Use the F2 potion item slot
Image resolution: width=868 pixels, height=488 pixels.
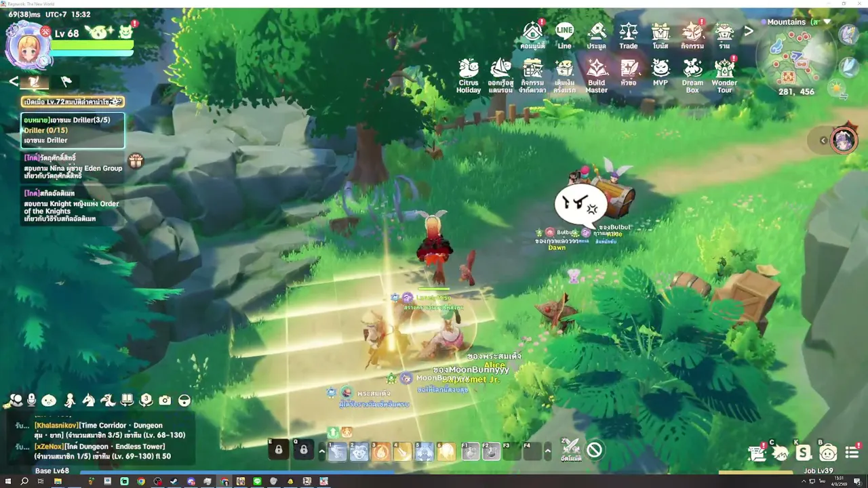tap(492, 451)
